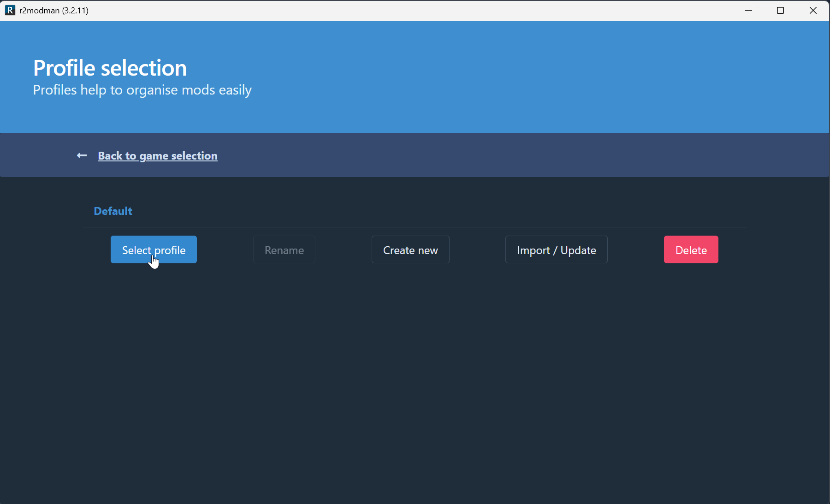The image size is (830, 504).
Task: Click the Rename button
Action: (x=284, y=249)
